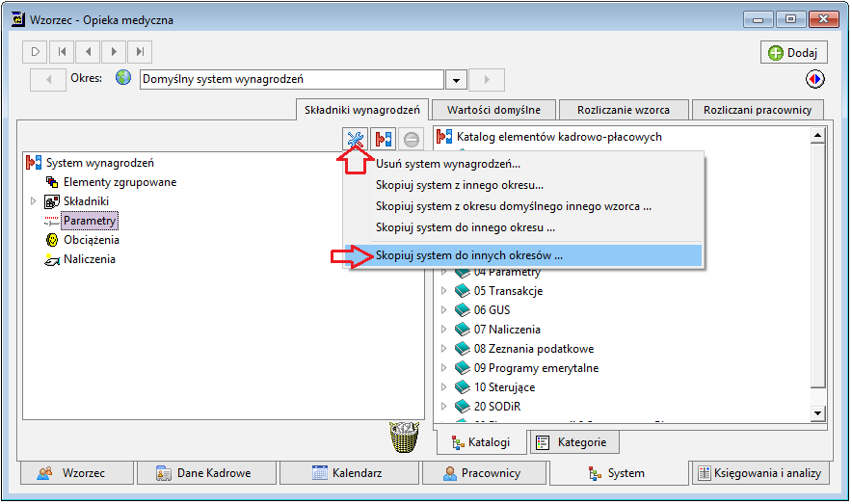Screen dimensions: 852x504
Task: Open Księgowania i analizy bottom tab
Action: [760, 473]
